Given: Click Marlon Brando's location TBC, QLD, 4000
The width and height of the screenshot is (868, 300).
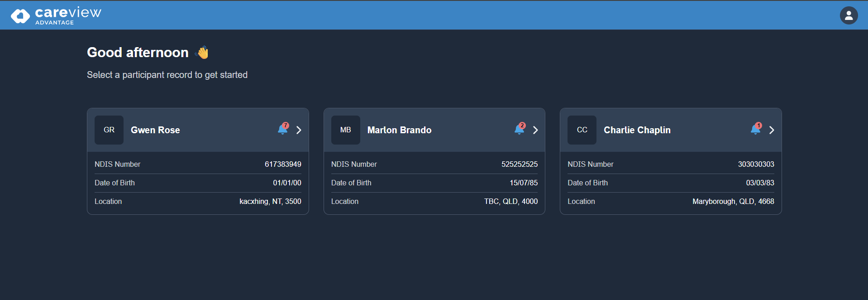Looking at the screenshot, I should [x=511, y=201].
